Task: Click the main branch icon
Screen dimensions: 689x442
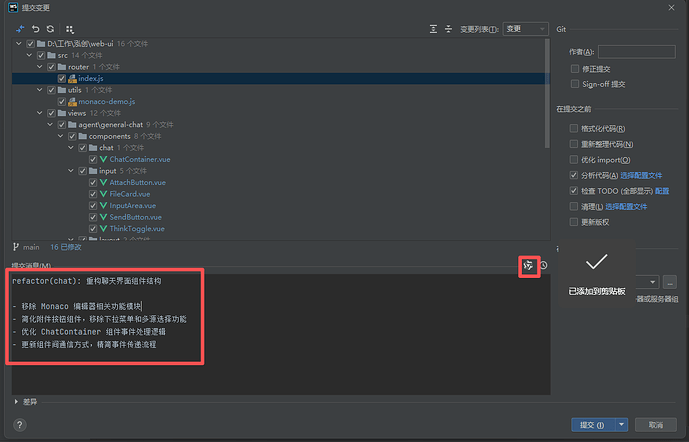Action: [16, 247]
